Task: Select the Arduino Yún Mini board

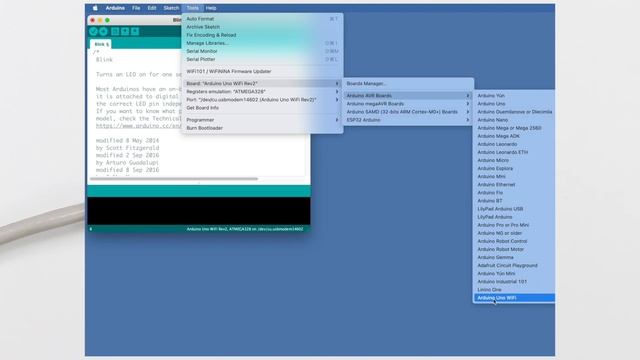Action: click(x=514, y=273)
